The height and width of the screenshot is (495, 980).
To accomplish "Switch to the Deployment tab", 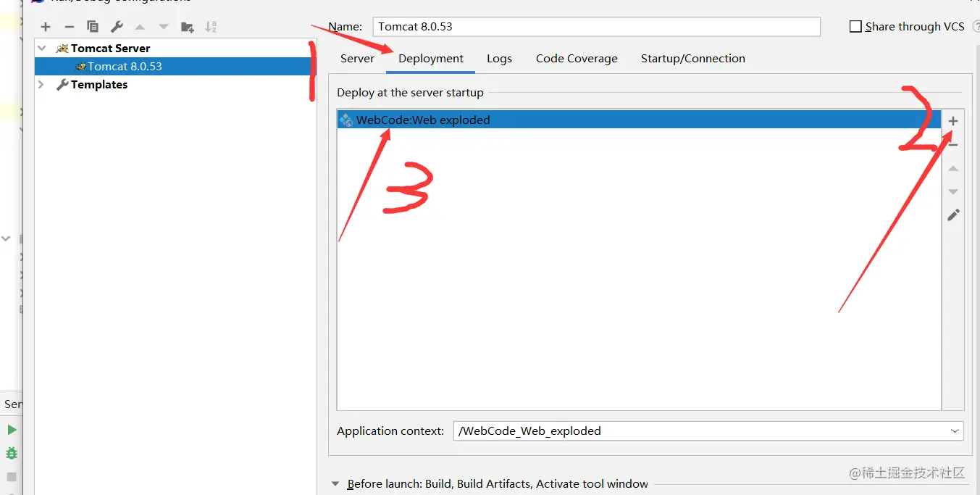I will (x=431, y=59).
